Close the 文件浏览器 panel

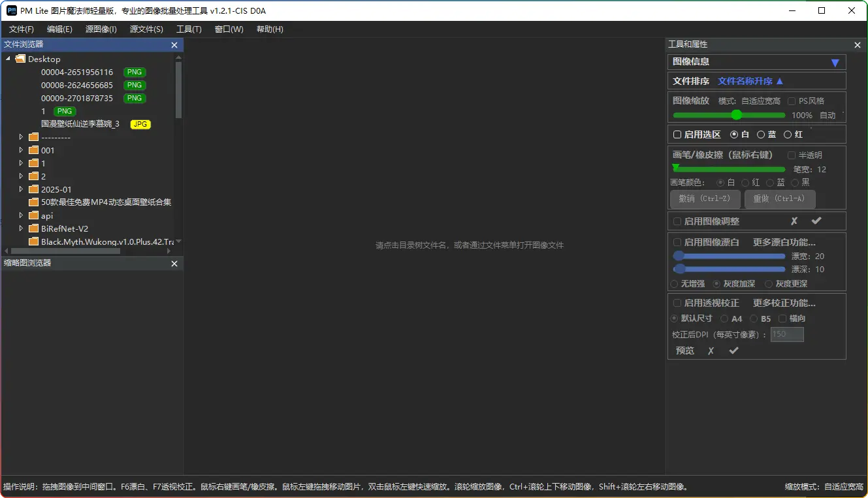(x=174, y=45)
